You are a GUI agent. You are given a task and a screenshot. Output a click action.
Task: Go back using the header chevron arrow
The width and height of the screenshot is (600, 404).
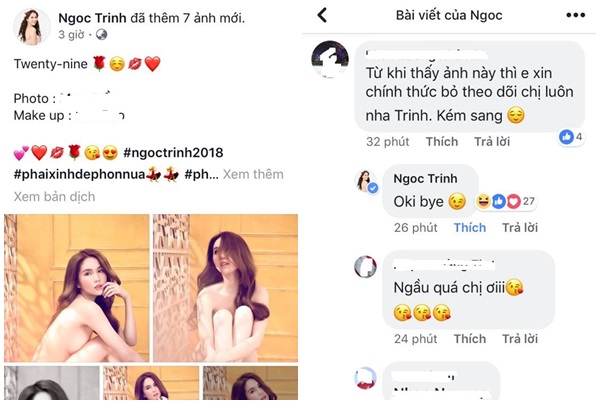point(322,15)
